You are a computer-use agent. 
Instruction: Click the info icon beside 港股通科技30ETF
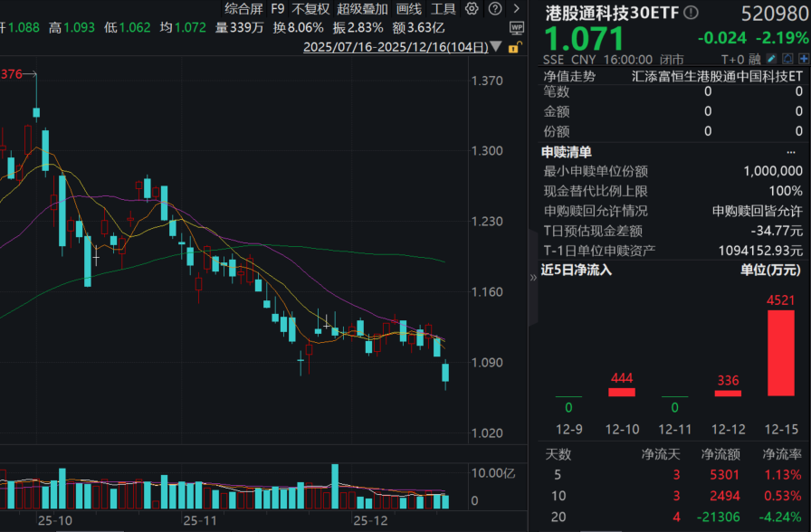pos(690,12)
